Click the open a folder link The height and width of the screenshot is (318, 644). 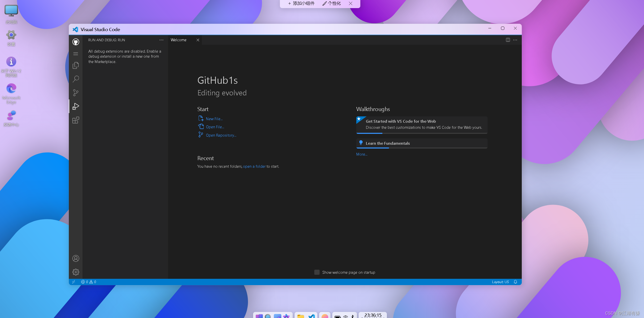pos(254,166)
